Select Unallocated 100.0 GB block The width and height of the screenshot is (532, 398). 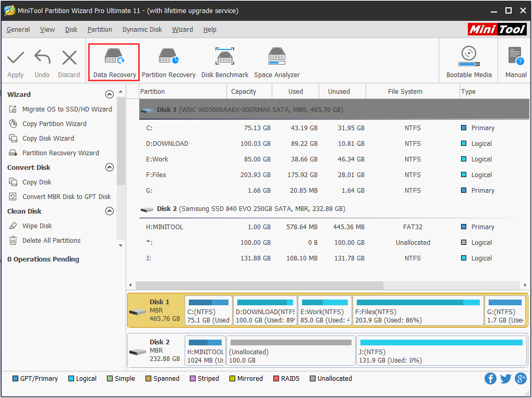[x=291, y=351]
